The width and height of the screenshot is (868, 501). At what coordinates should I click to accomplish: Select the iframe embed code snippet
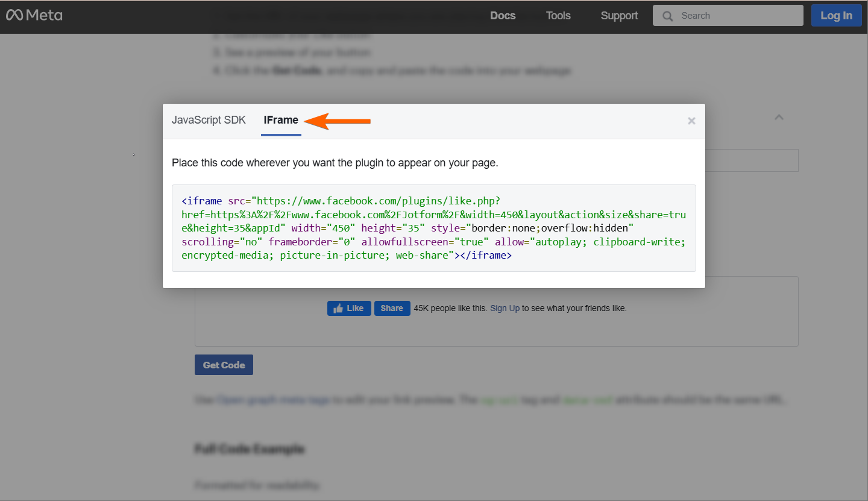(433, 228)
